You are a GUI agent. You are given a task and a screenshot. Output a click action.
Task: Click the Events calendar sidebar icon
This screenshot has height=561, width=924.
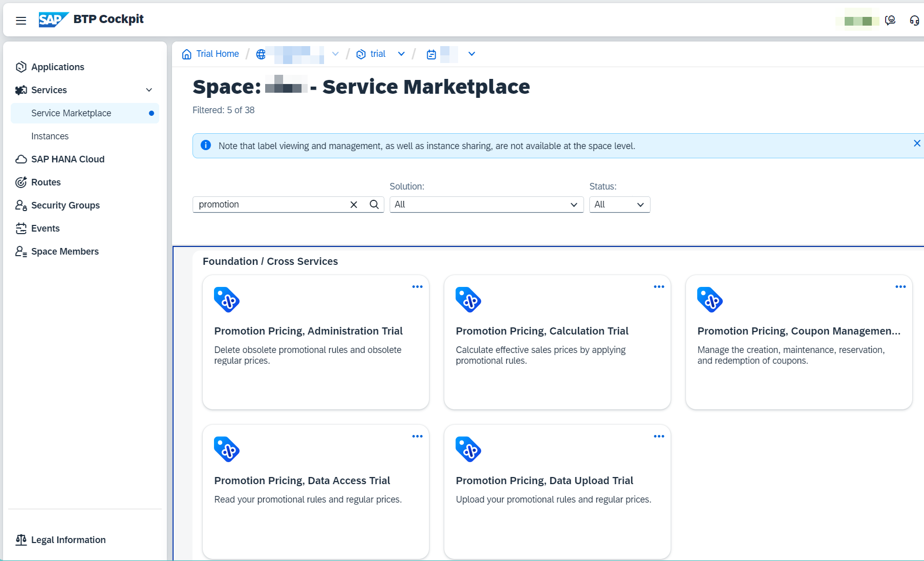21,228
